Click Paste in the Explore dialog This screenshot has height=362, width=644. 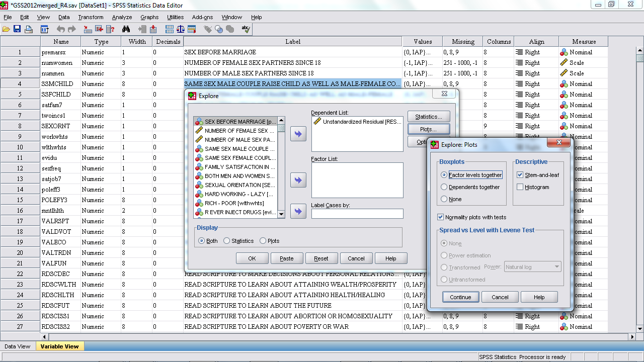click(287, 258)
